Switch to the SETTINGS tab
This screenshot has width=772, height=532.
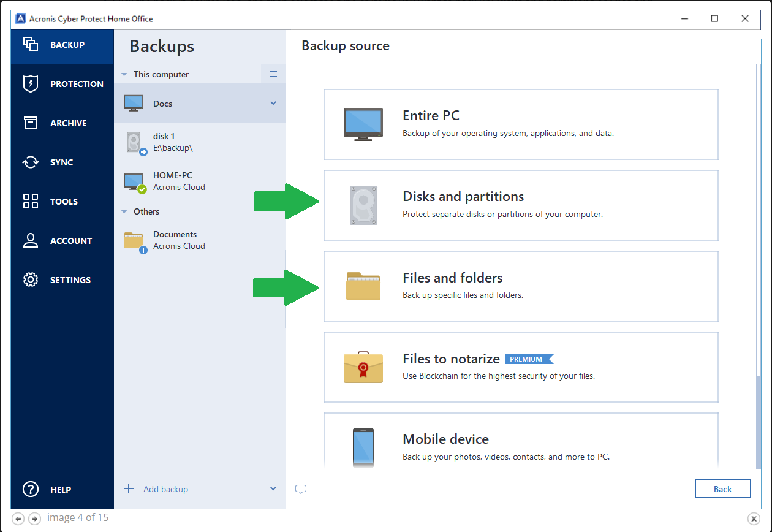point(62,280)
